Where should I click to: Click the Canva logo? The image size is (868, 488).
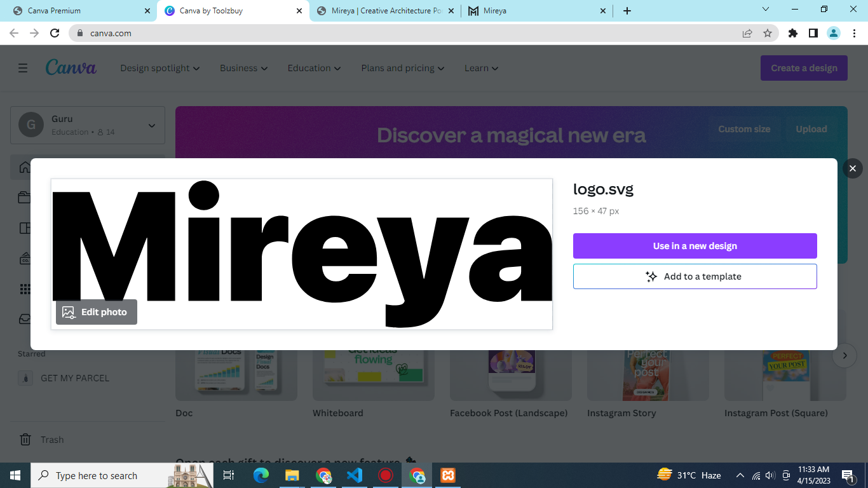(71, 67)
